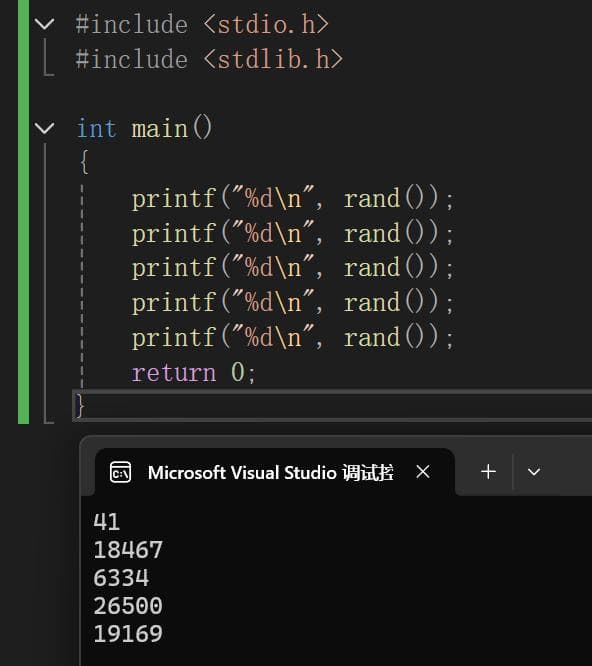This screenshot has width=592, height=666.
Task: Click the opening brace of main
Action: [84, 162]
